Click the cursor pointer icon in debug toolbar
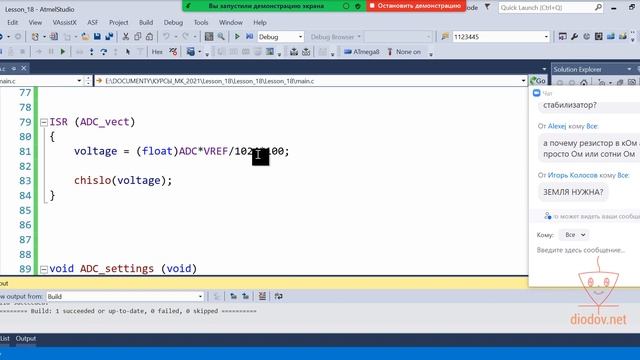This screenshot has height=360, width=640. click(x=128, y=52)
